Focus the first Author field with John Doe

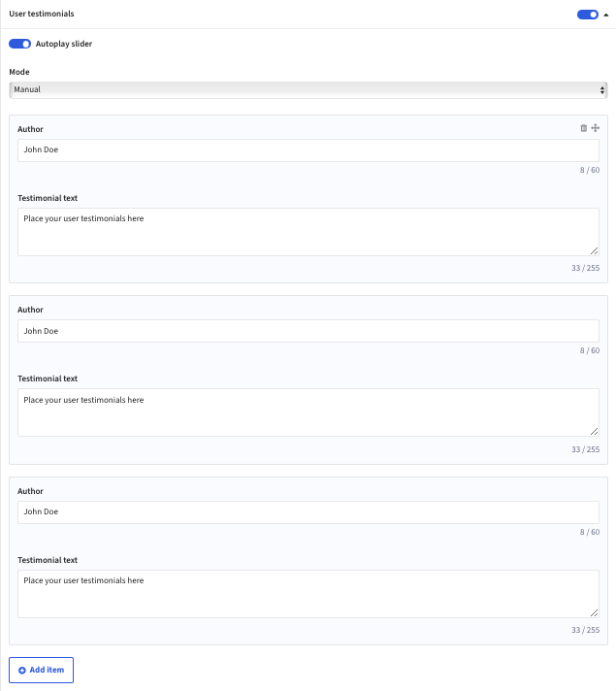[x=308, y=150]
